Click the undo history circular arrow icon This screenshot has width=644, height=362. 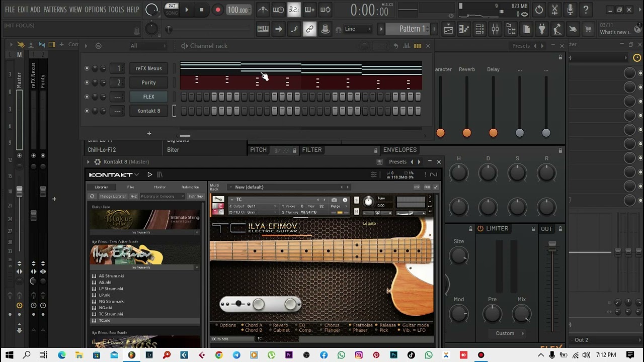[x=539, y=10]
